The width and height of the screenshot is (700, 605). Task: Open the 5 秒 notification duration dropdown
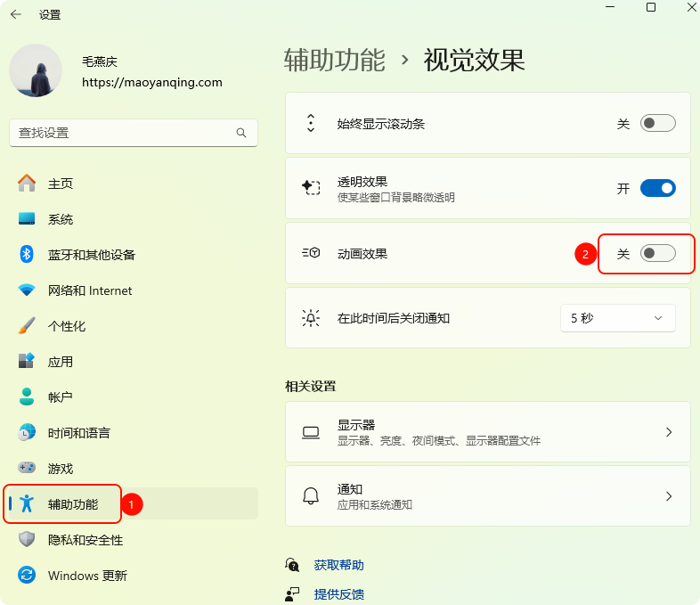click(617, 318)
